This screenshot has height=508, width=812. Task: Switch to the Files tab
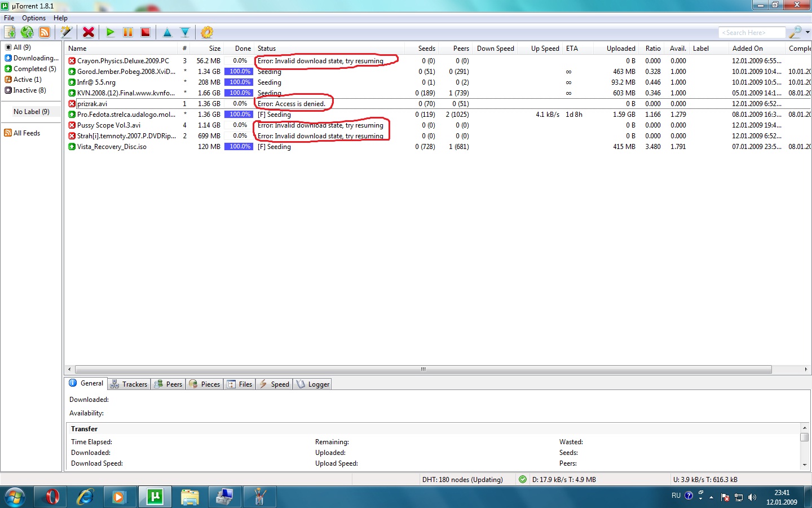click(x=240, y=384)
